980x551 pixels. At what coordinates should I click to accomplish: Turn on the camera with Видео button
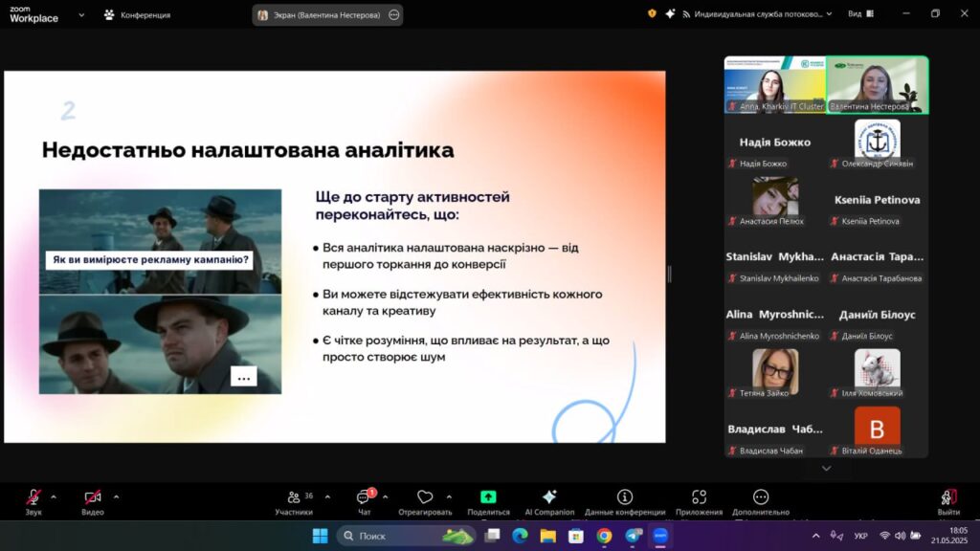(x=93, y=501)
